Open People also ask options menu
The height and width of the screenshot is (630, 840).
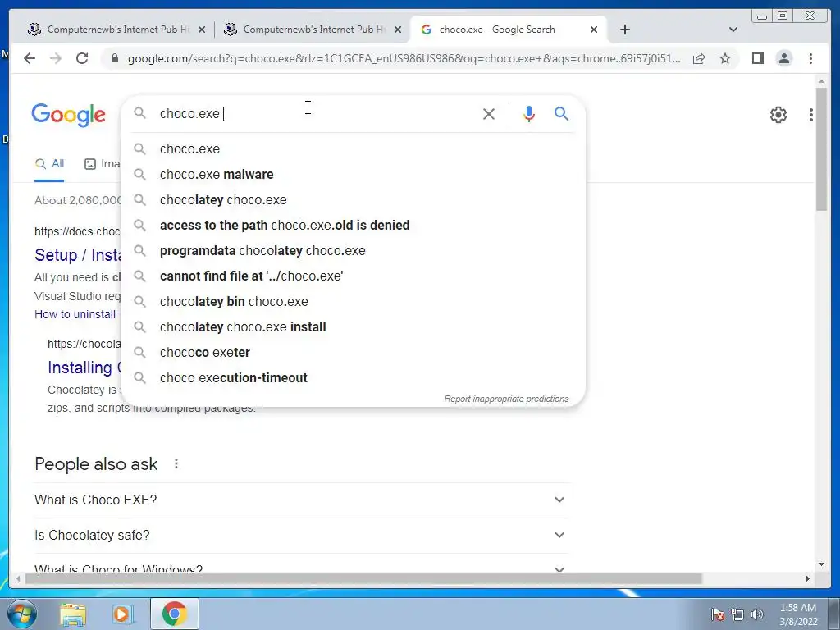coord(176,464)
